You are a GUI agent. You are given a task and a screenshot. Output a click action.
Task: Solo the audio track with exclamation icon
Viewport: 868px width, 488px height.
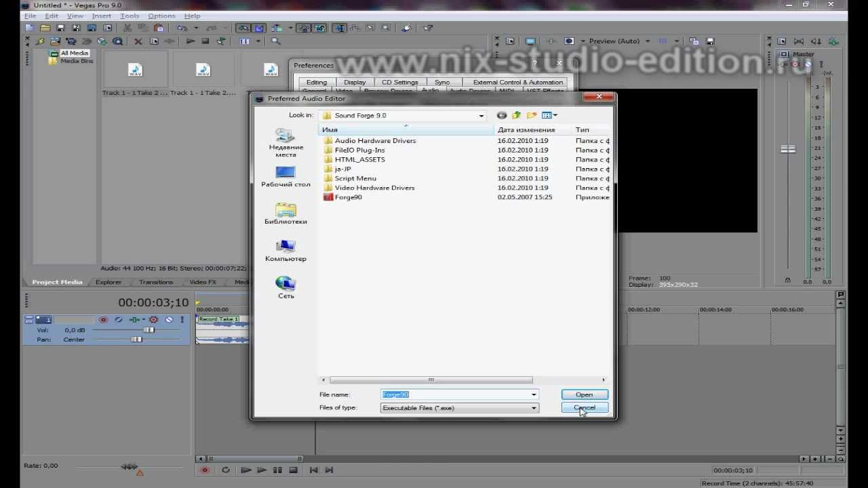(182, 320)
